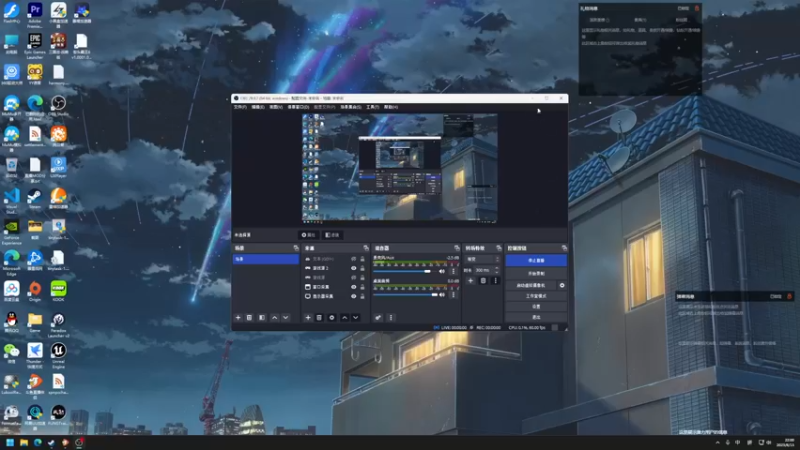Mute the desktop audio speaker icon
The width and height of the screenshot is (800, 450).
click(x=442, y=294)
